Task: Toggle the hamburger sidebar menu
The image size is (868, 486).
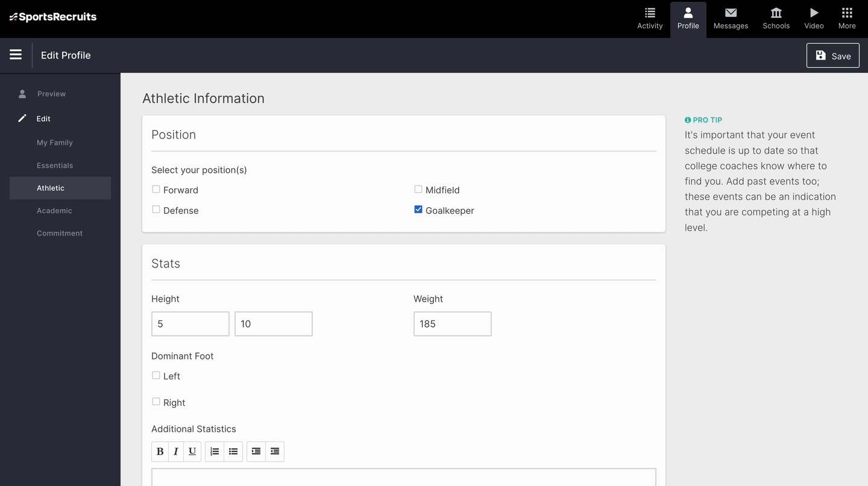Action: click(x=16, y=55)
